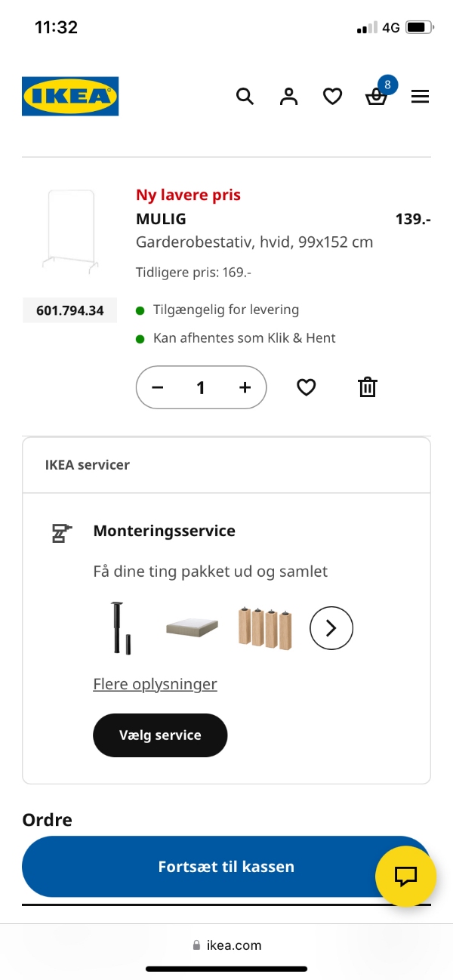The image size is (453, 980).
Task: Open the hamburger menu
Action: coord(420,96)
